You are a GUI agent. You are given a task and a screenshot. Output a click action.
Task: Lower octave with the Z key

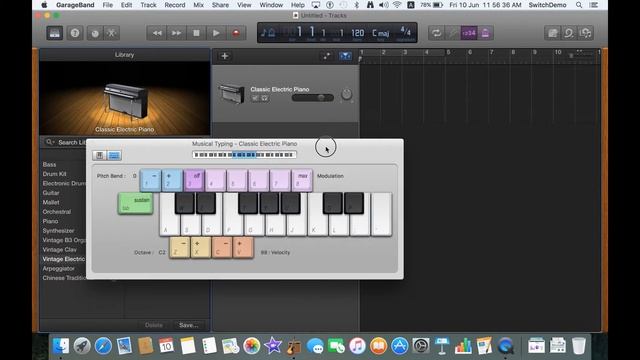click(x=179, y=247)
